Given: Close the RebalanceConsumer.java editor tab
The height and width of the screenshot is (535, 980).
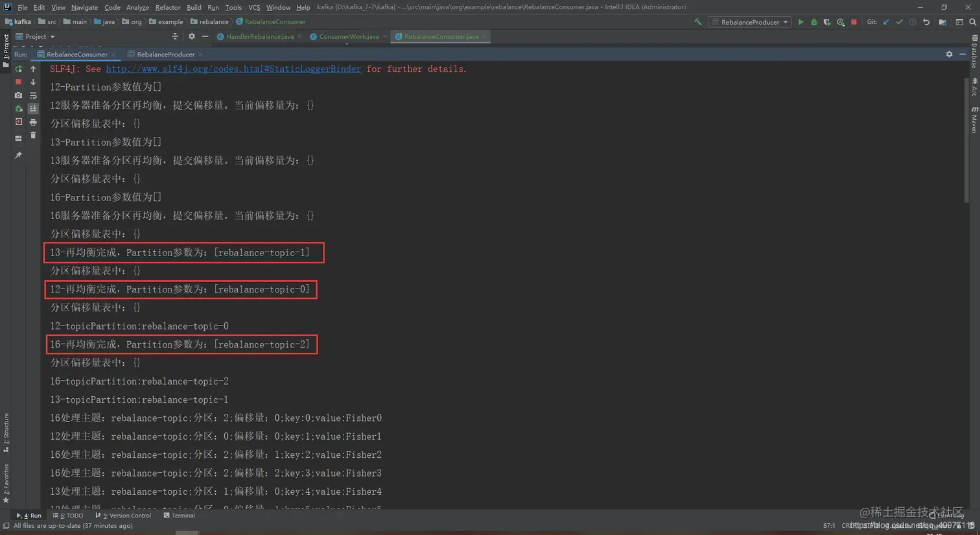Looking at the screenshot, I should [x=484, y=37].
